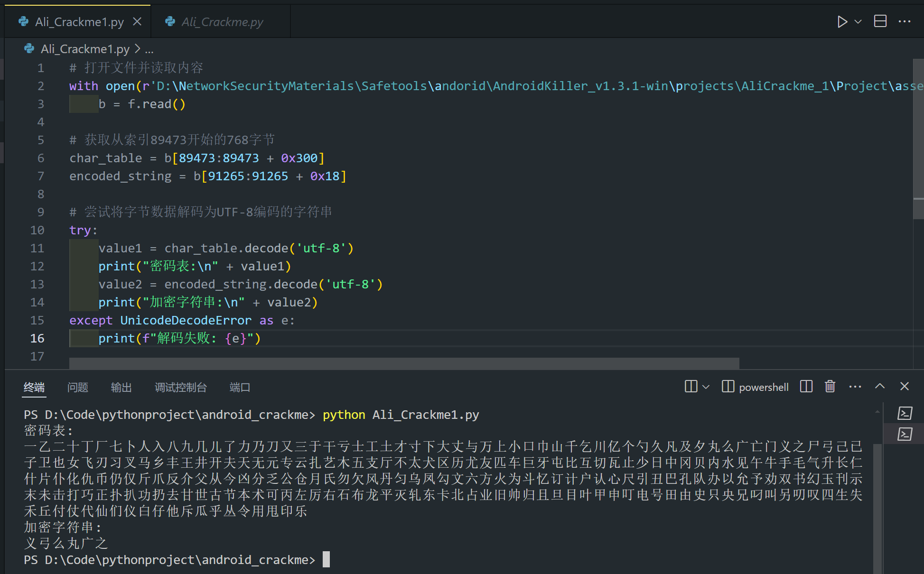Click the editor horizontal scrollbar
Viewport: 924px width, 574px height.
[404, 363]
